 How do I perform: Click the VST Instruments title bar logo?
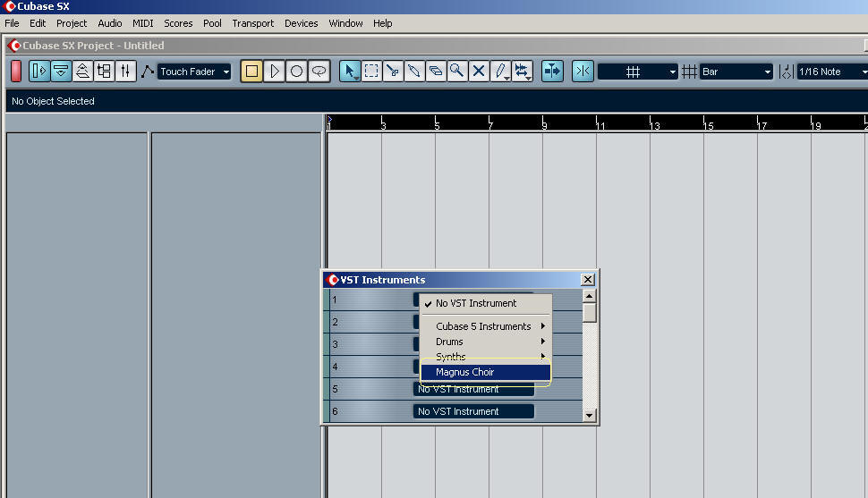point(333,280)
